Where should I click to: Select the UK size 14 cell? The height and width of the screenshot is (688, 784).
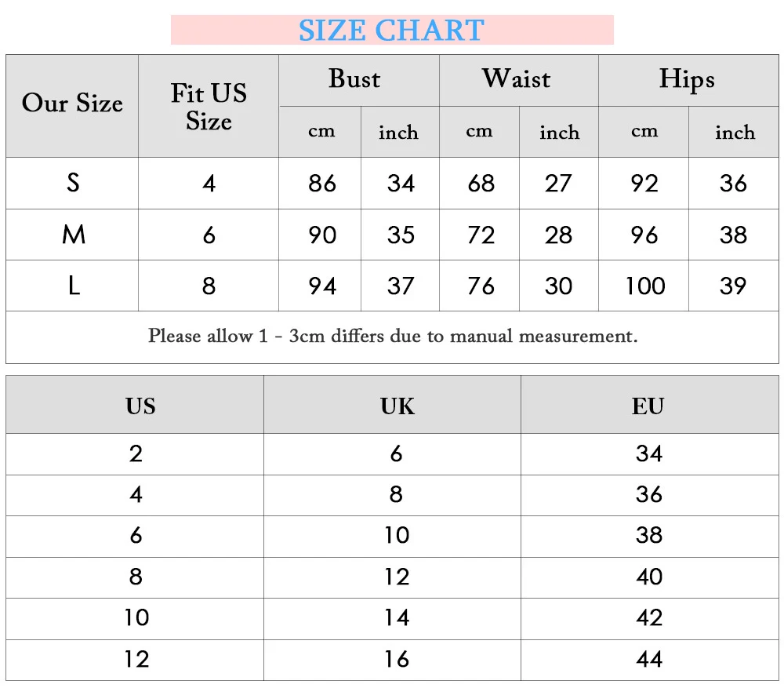pos(397,618)
